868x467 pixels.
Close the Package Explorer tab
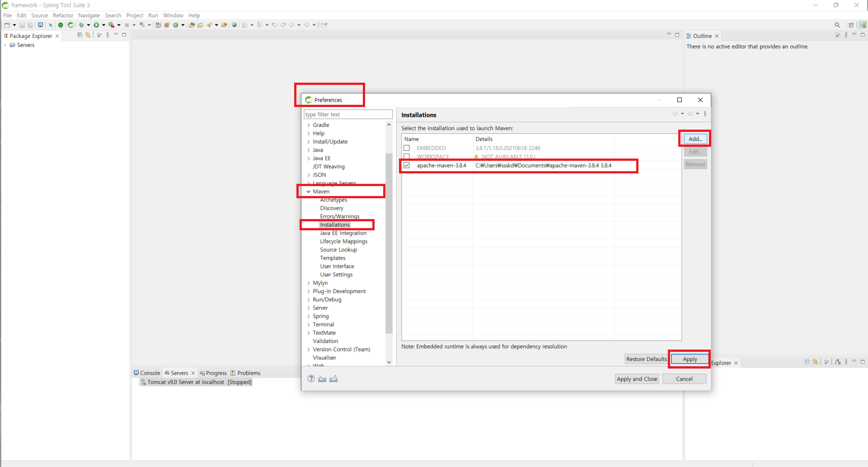[x=57, y=36]
